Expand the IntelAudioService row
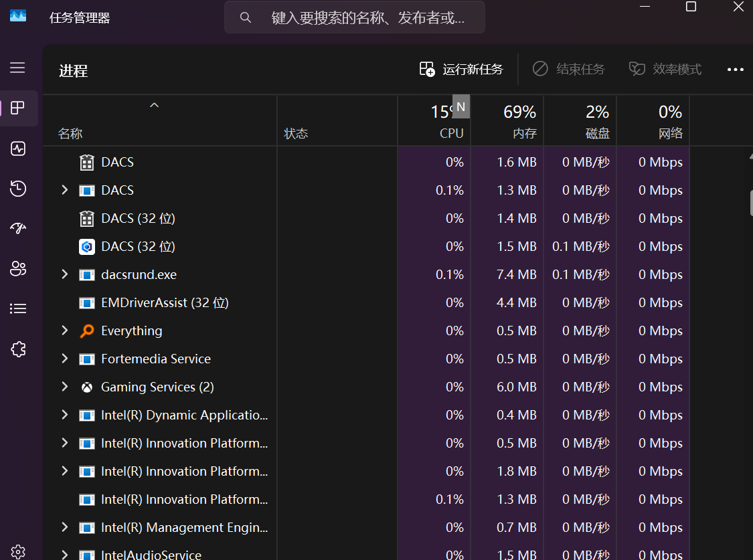Screen dimensions: 753x560 tap(64, 554)
